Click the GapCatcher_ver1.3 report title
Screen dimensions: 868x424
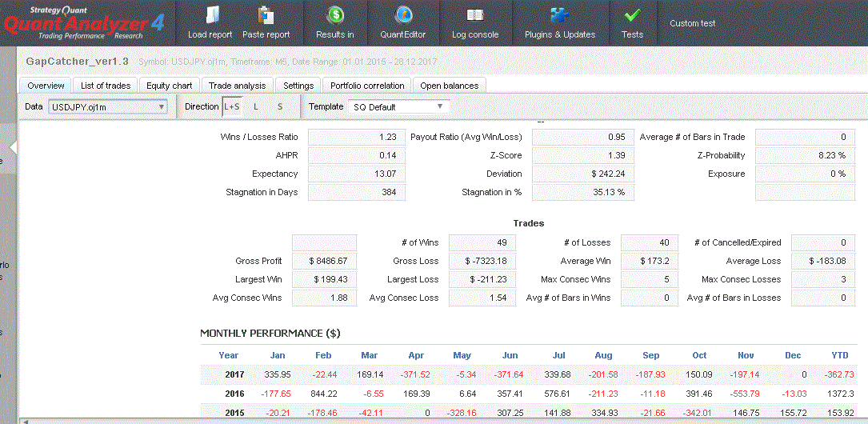78,62
